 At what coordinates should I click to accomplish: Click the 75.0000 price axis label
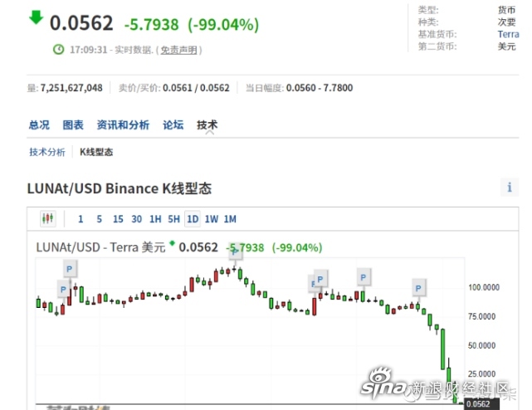[x=481, y=317]
